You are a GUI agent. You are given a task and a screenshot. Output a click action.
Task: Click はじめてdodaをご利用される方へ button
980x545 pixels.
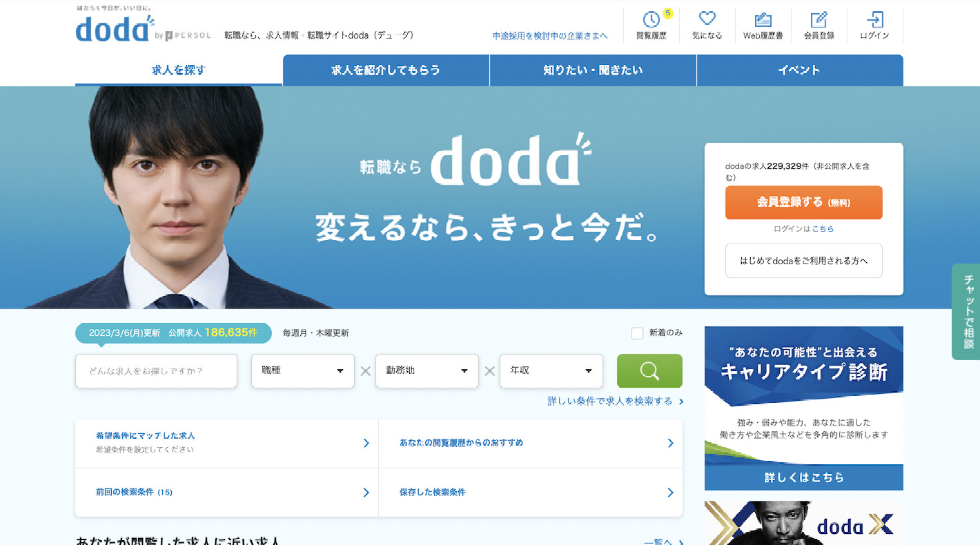pos(804,261)
